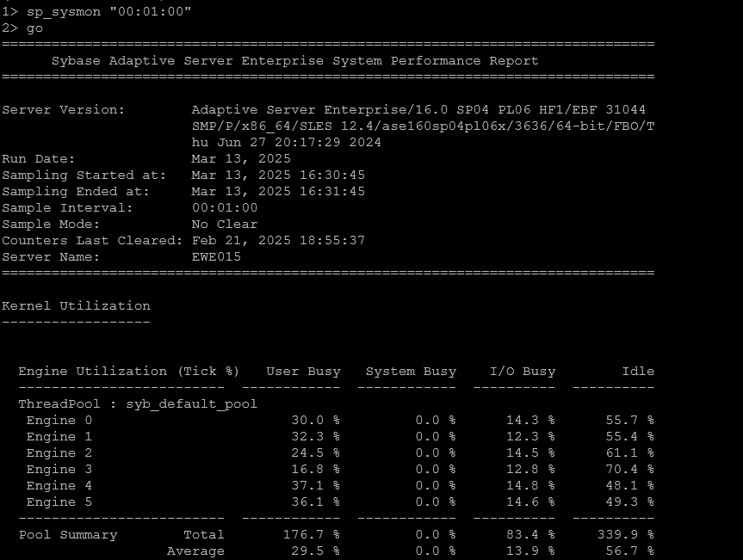Click the 'User Busy' column header
This screenshot has width=743, height=560.
[x=303, y=372]
